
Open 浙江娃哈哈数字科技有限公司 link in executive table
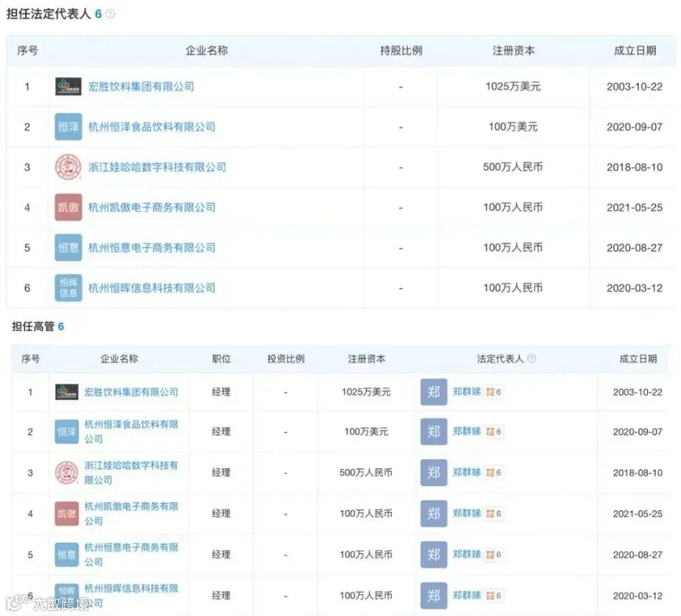coord(131,472)
